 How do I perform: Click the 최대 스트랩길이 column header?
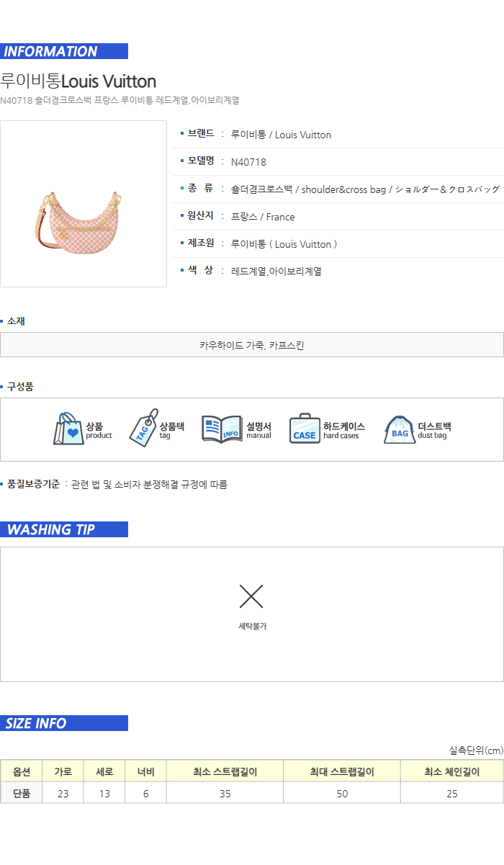(x=342, y=771)
